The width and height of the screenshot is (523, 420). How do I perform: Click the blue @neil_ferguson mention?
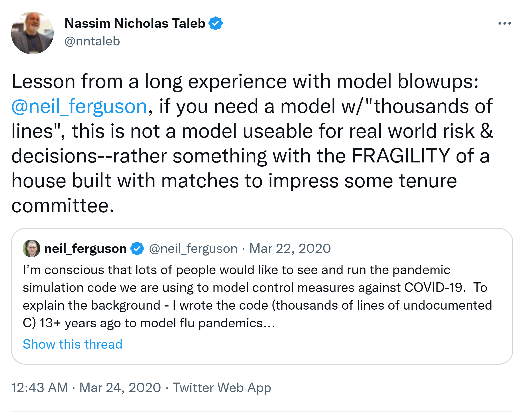pos(79,106)
